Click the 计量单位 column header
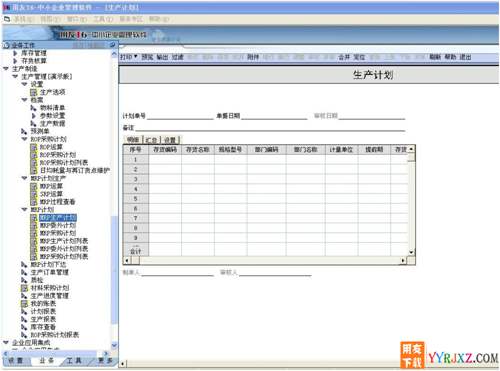500x371 pixels. click(341, 150)
